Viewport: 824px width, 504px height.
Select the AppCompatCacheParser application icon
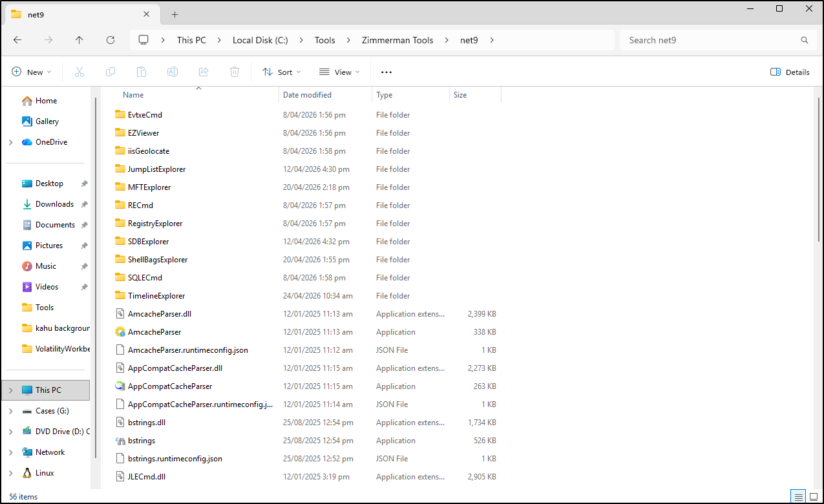point(120,386)
